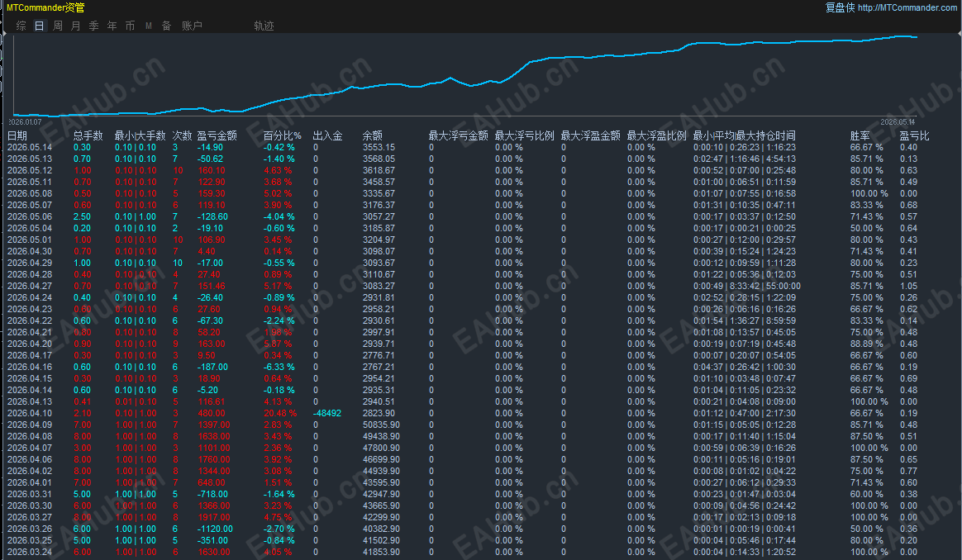
Task: Click the 2026.05.14 chart end date
Action: (x=898, y=122)
